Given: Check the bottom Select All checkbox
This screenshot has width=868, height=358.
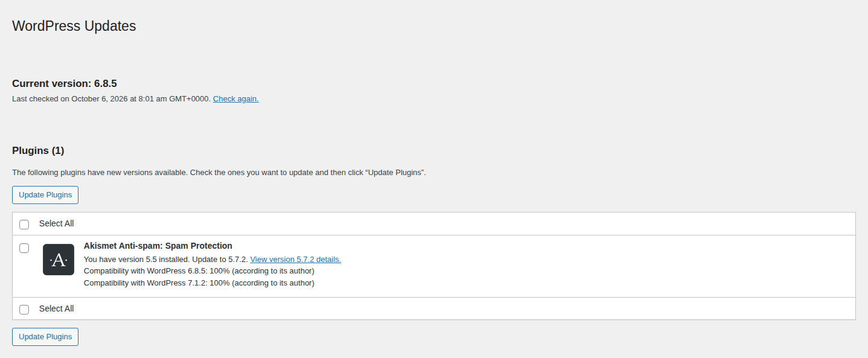Looking at the screenshot, I should pyautogui.click(x=24, y=310).
